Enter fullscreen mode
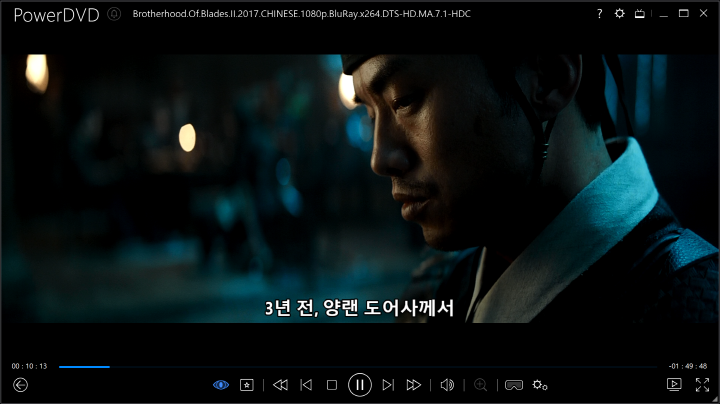The width and height of the screenshot is (720, 404). click(702, 385)
